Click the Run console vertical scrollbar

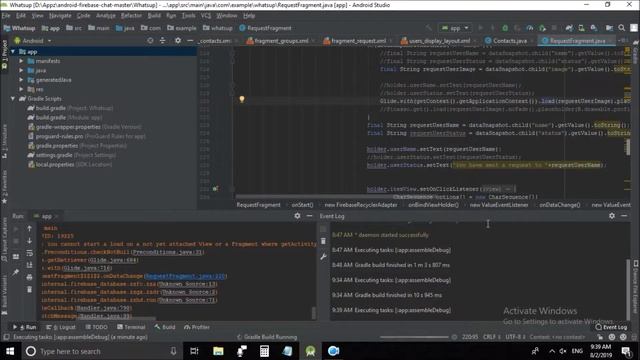click(x=313, y=313)
